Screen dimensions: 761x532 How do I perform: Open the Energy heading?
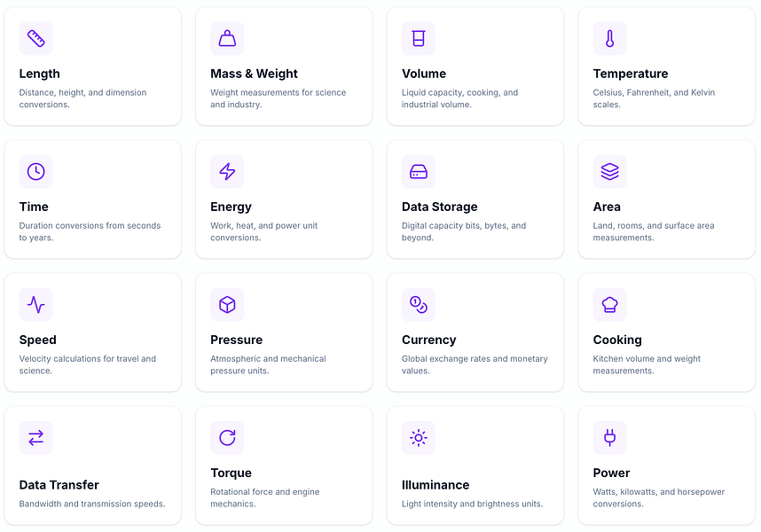point(231,207)
